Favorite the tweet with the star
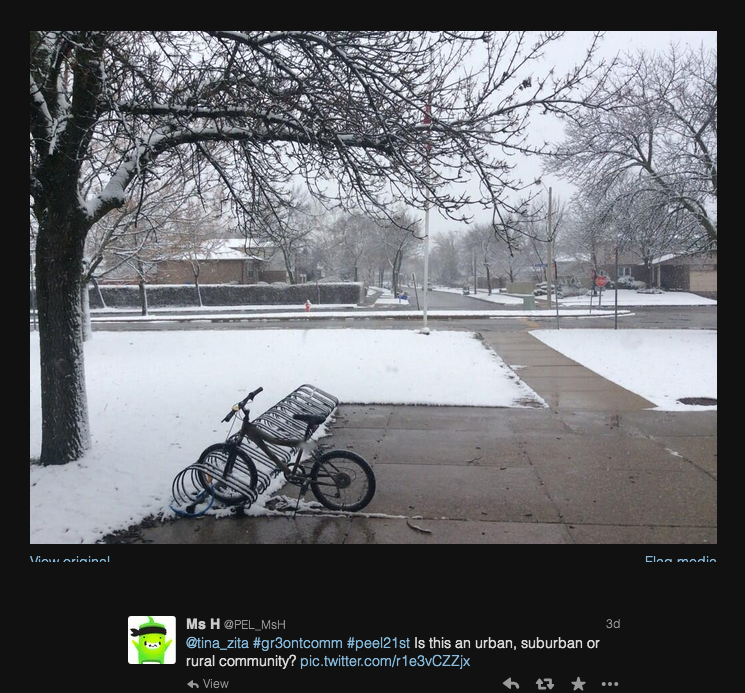The width and height of the screenshot is (745, 693). pos(578,684)
